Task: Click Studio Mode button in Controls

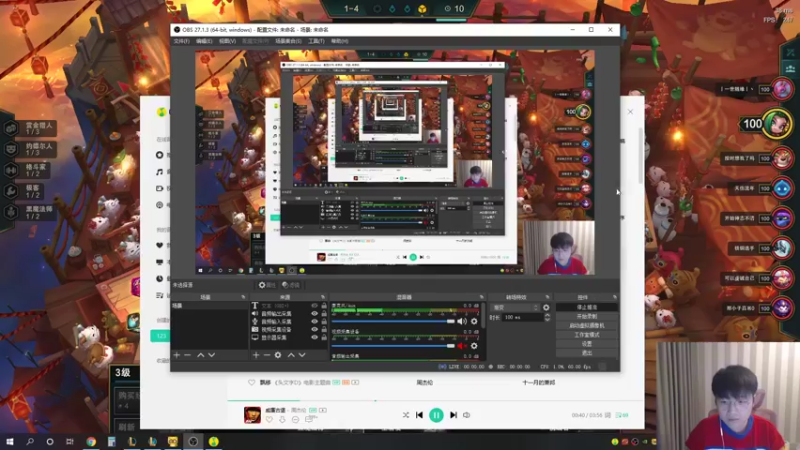Action: pos(587,335)
